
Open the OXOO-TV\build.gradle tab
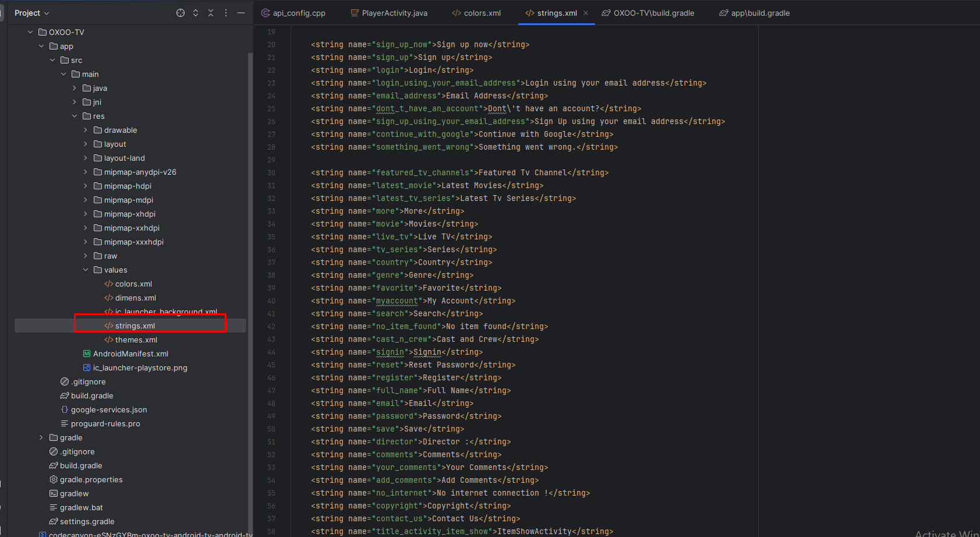click(648, 13)
